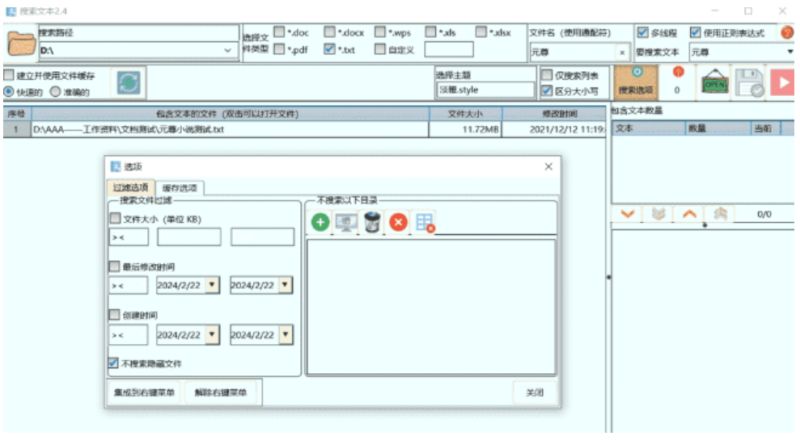This screenshot has height=440, width=800.
Task: Clear the file name field with x
Action: click(x=622, y=52)
